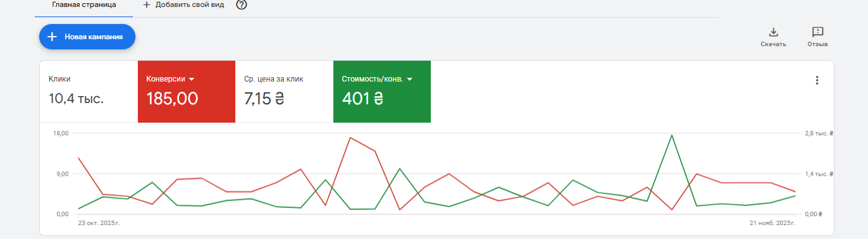The width and height of the screenshot is (868, 239).
Task: Select the Ср. цена за клик card
Action: pyautogui.click(x=284, y=92)
